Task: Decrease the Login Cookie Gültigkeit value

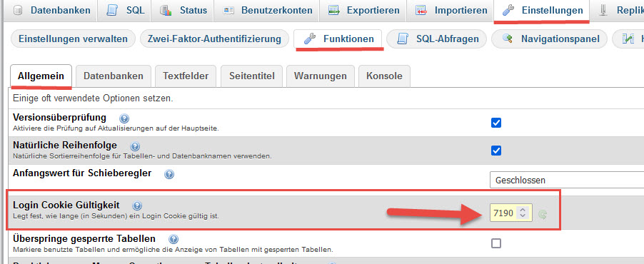Action: click(523, 216)
